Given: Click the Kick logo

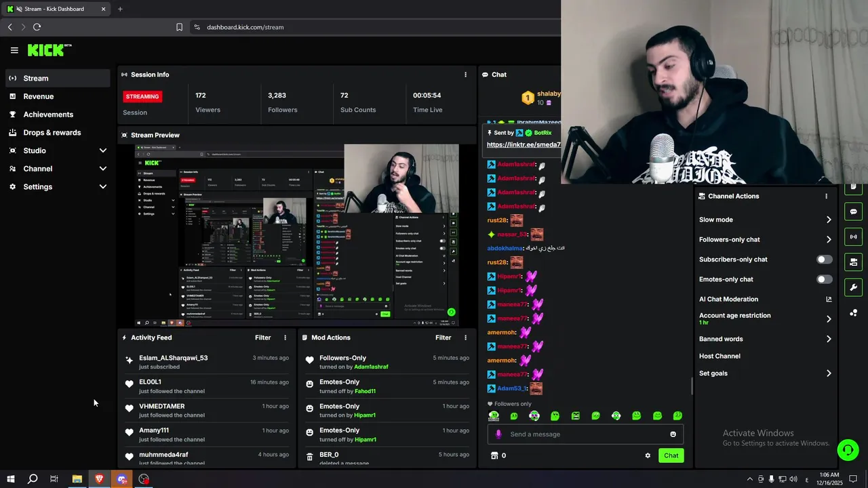Looking at the screenshot, I should point(50,50).
